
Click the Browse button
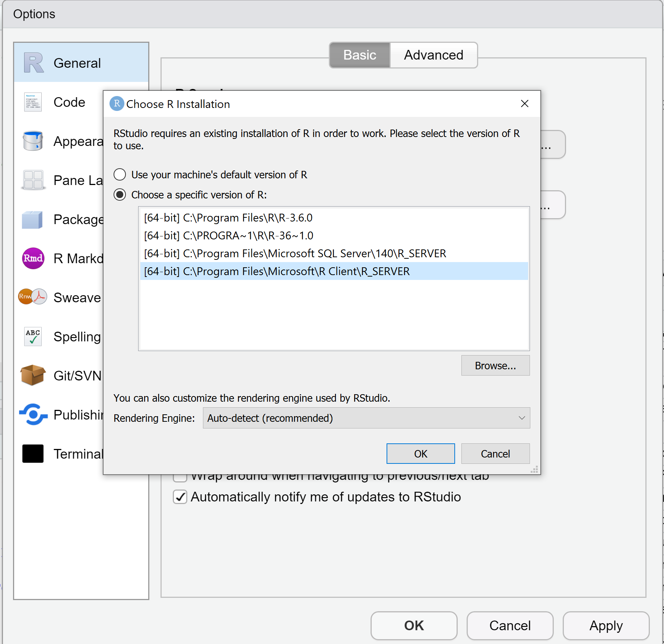click(x=495, y=365)
